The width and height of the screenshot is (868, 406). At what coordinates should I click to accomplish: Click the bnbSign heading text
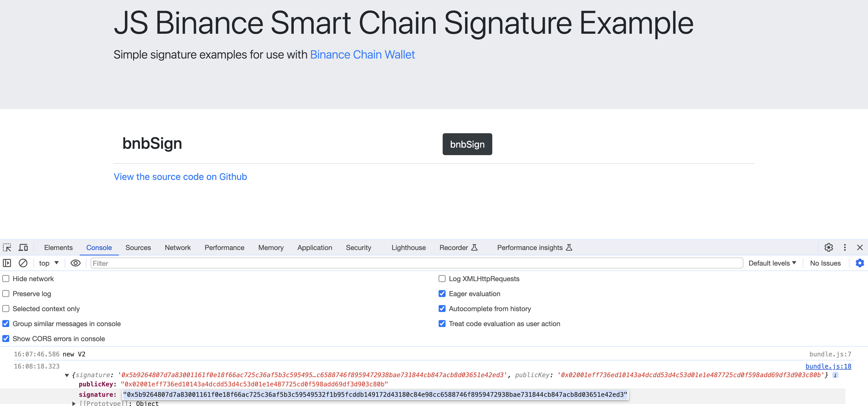point(152,143)
